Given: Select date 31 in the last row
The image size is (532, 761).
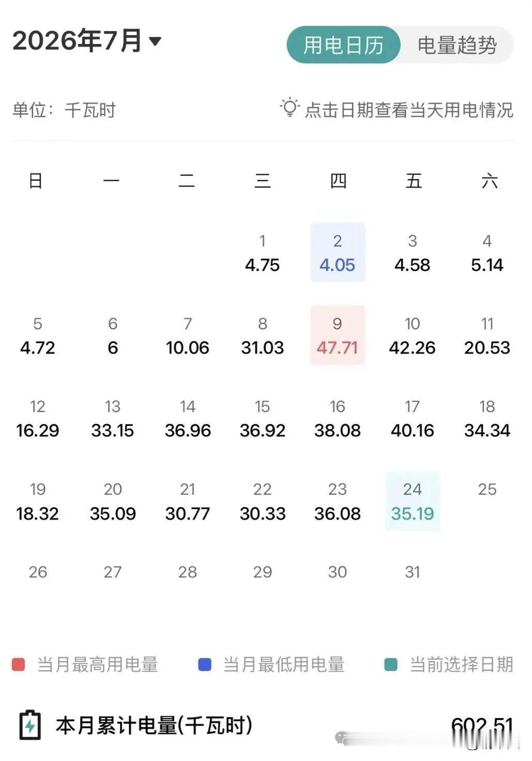Looking at the screenshot, I should click(x=413, y=572).
